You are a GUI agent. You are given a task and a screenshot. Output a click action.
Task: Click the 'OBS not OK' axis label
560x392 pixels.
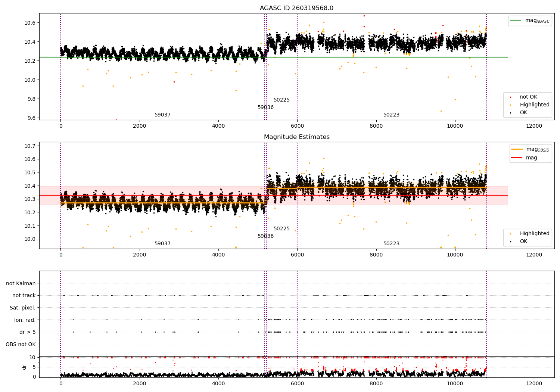(21, 344)
